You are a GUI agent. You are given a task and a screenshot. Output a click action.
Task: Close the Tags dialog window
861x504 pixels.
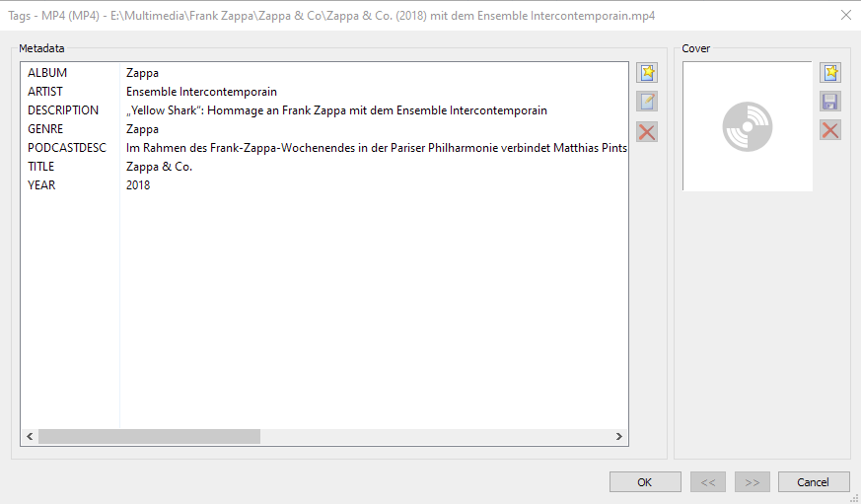pyautogui.click(x=846, y=16)
